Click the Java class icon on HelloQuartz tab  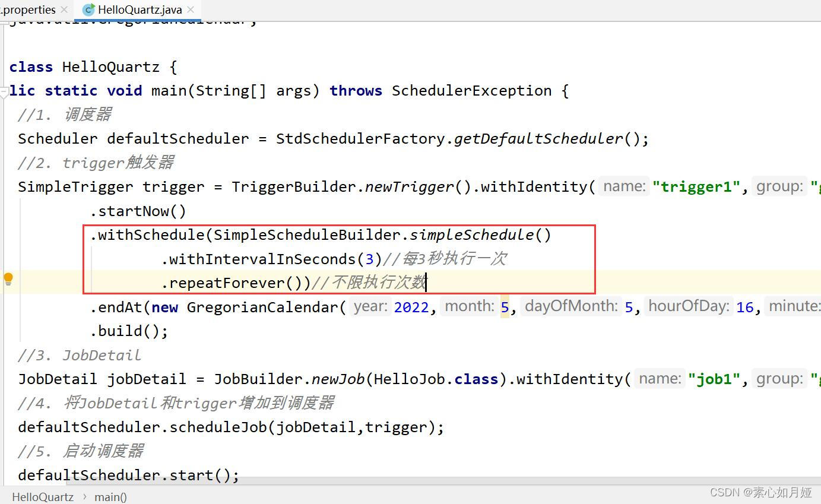click(x=88, y=10)
